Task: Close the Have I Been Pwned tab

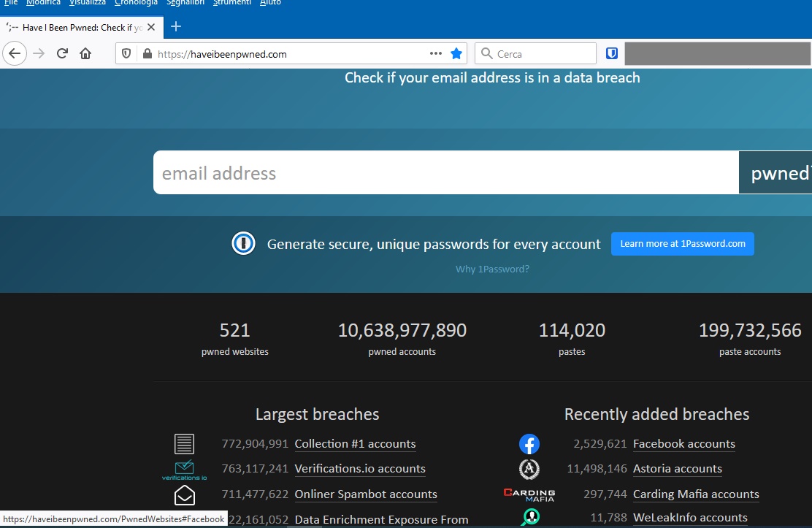Action: point(151,27)
